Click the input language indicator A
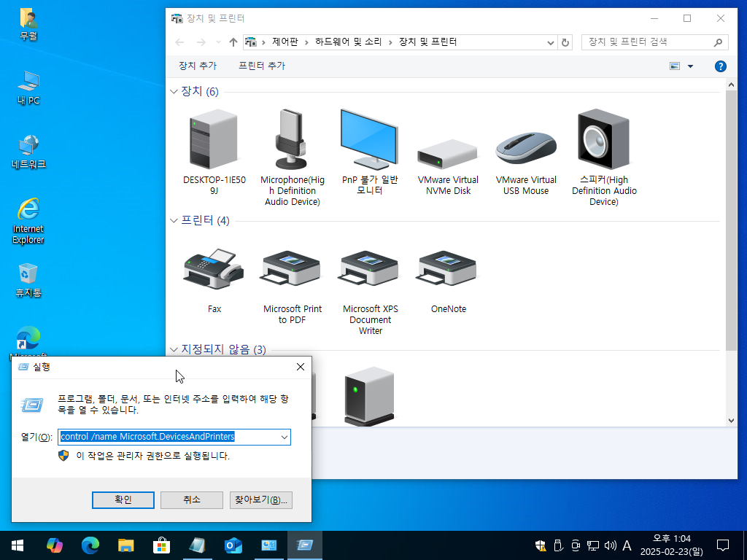The height and width of the screenshot is (560, 747). tap(627, 545)
